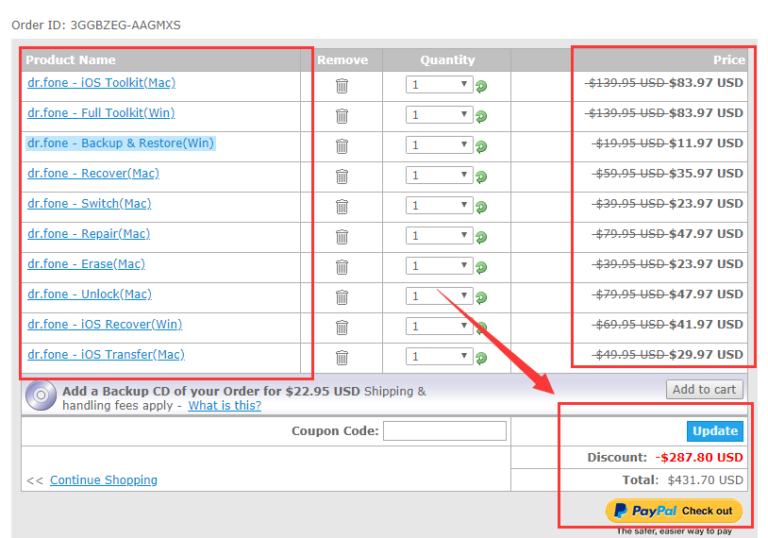768x538 pixels.
Task: Open dr.fone - iOS Transfer(Mac) link
Action: click(106, 355)
